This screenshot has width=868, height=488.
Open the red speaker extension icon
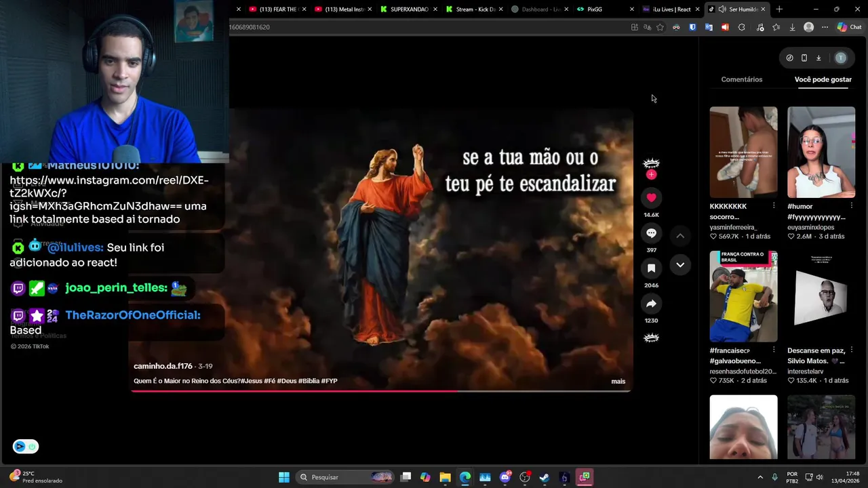(725, 27)
